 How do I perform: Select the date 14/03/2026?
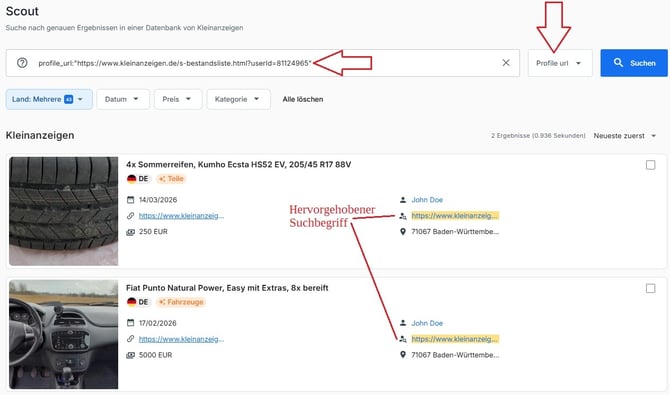coord(158,200)
